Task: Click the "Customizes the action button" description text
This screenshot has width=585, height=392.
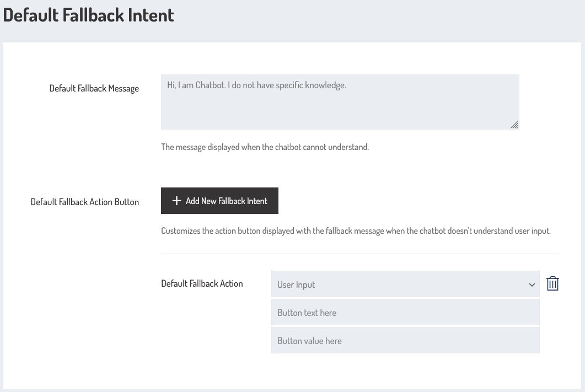Action: point(356,231)
